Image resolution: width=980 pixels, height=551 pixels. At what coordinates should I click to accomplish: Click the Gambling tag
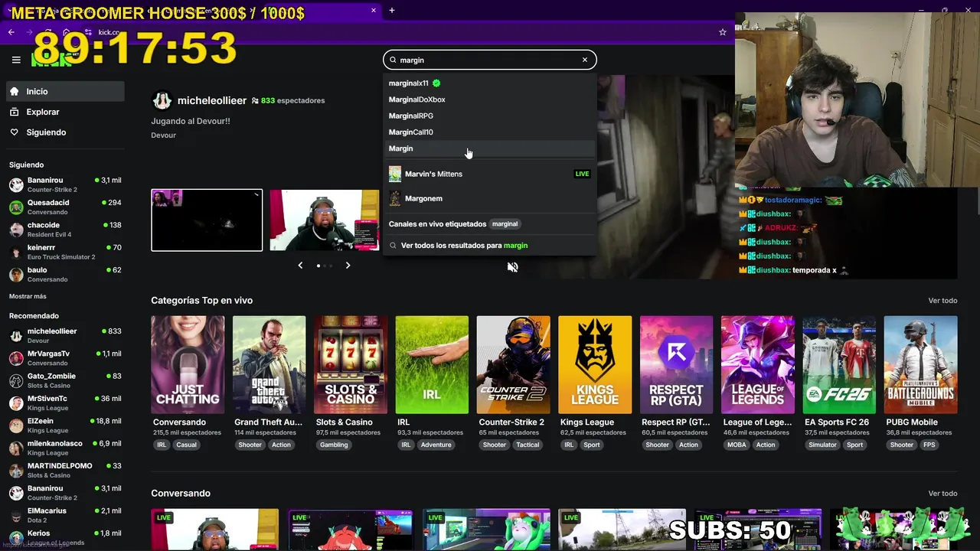click(x=334, y=445)
